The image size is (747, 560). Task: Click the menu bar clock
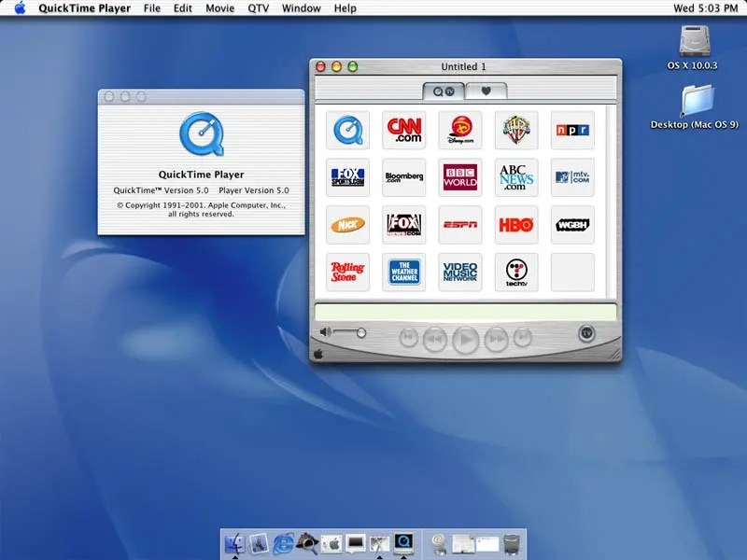pos(706,8)
